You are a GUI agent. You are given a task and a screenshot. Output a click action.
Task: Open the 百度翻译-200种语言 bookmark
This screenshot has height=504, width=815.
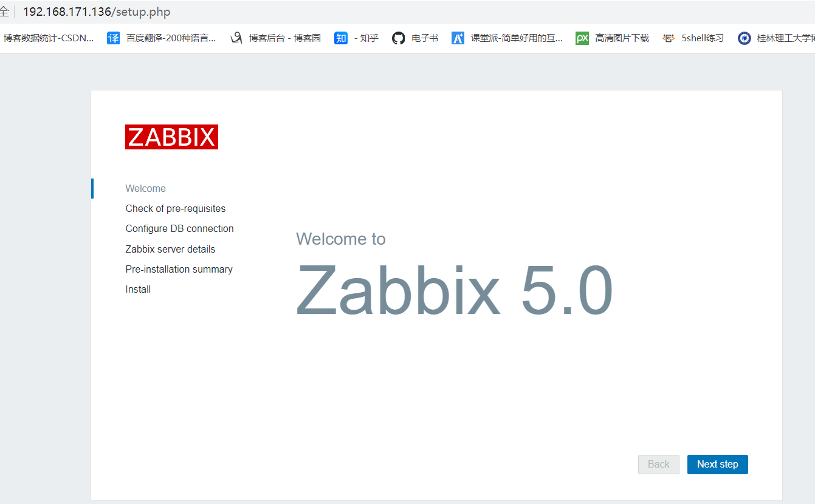click(171, 38)
